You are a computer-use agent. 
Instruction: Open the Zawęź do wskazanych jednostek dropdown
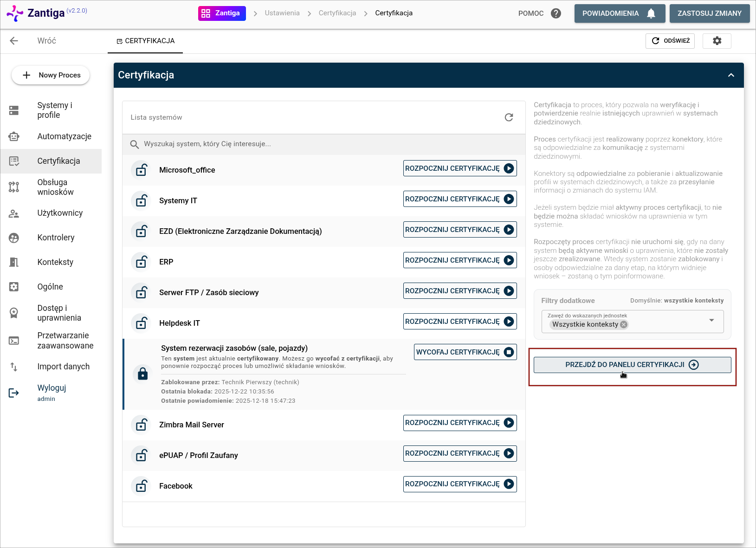pos(711,320)
